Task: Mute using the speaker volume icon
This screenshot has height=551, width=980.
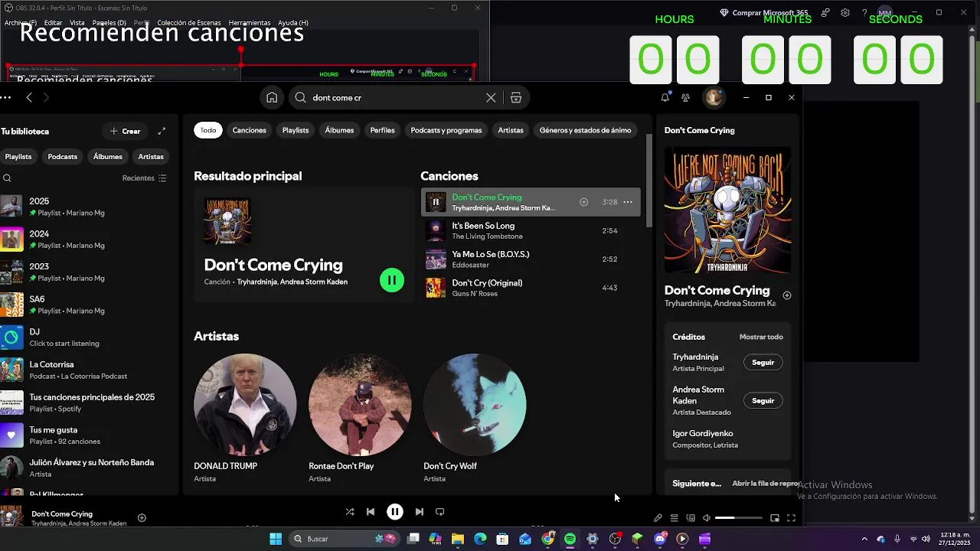Action: point(707,518)
